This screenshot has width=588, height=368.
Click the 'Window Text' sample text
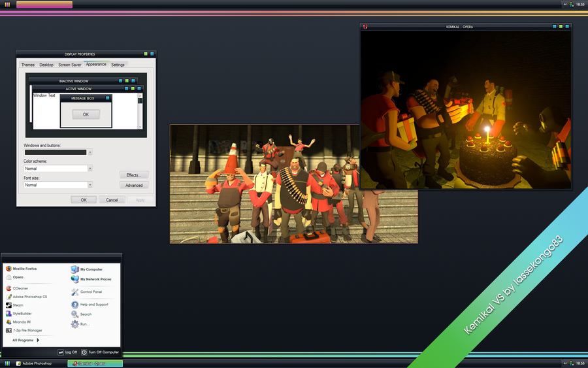click(x=44, y=95)
